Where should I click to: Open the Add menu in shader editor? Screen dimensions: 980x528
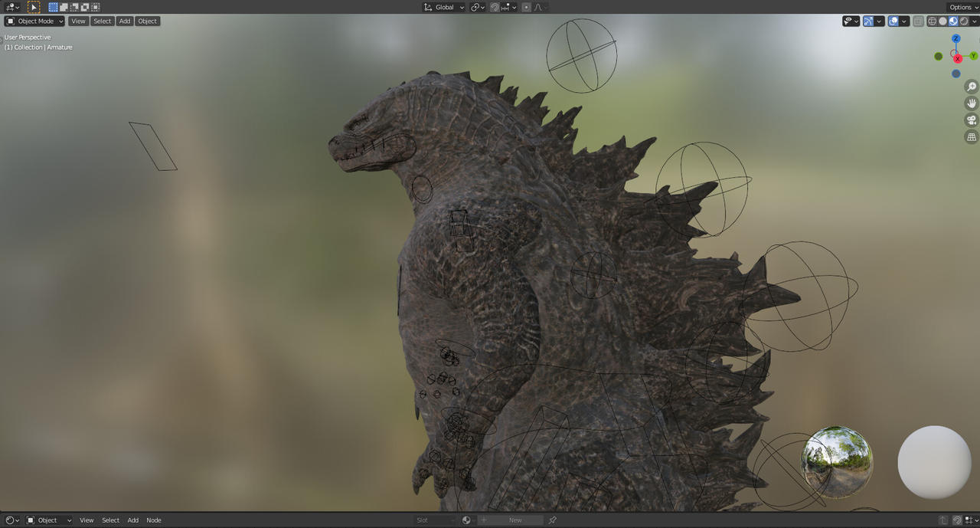133,520
